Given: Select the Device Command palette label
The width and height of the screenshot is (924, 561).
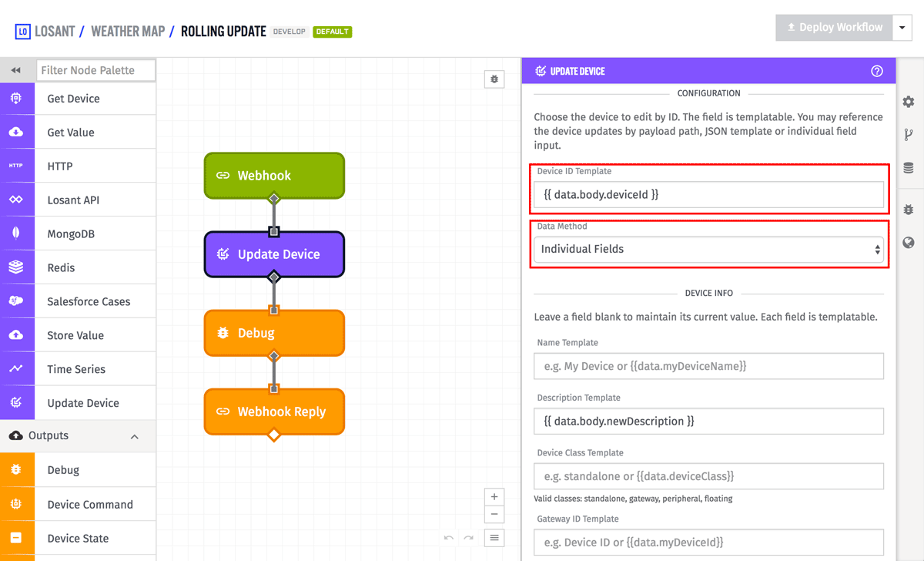Looking at the screenshot, I should tap(90, 505).
